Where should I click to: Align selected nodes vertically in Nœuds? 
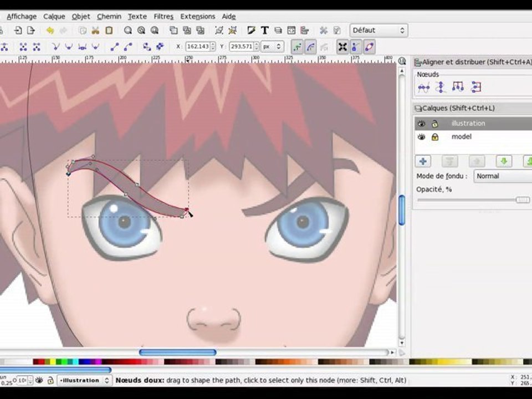tap(441, 87)
